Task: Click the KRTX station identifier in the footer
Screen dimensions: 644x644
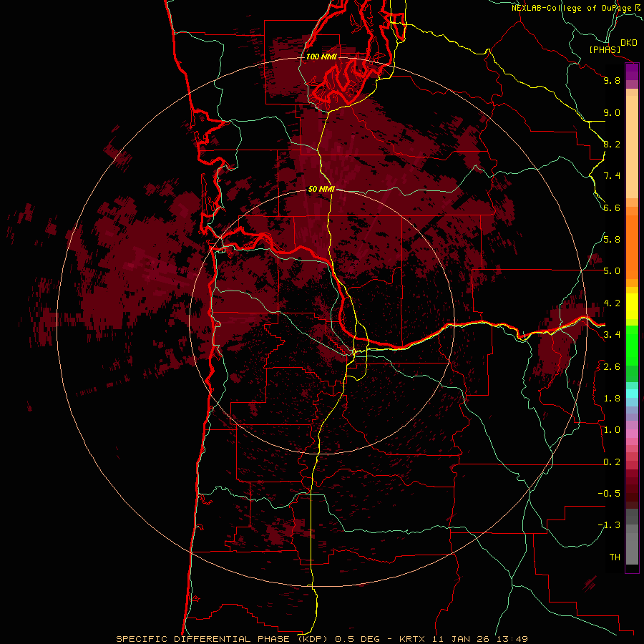Action: click(412, 639)
